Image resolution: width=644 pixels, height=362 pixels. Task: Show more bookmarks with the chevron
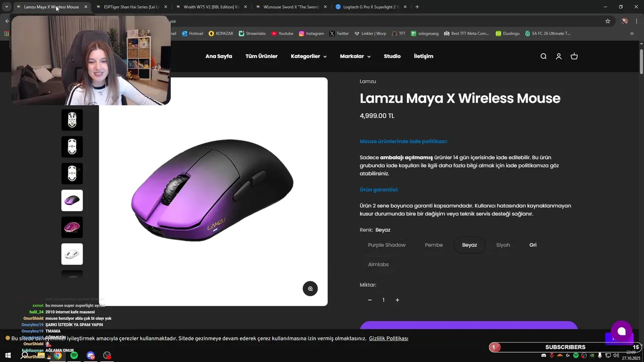pos(632,34)
